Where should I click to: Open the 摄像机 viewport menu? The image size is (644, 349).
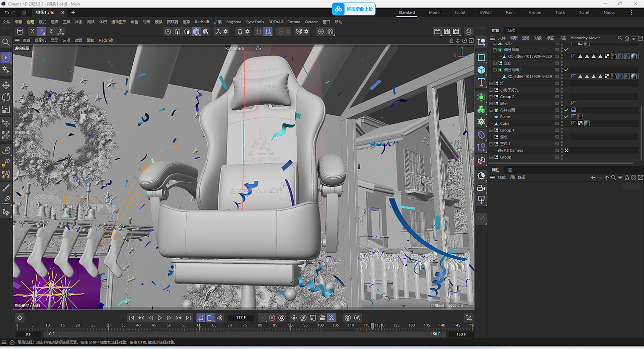click(x=40, y=40)
